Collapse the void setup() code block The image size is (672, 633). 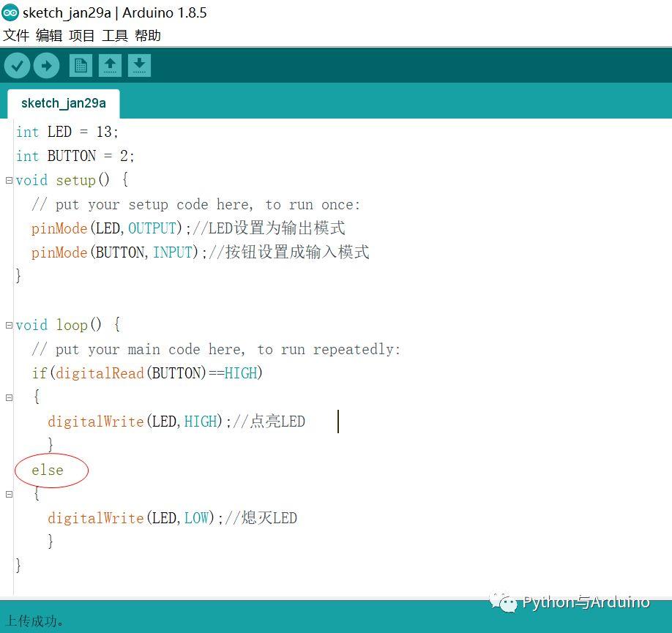coord(9,181)
